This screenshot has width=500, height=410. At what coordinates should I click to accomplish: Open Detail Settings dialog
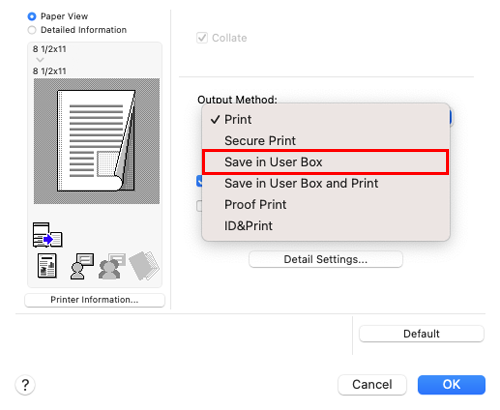click(326, 259)
